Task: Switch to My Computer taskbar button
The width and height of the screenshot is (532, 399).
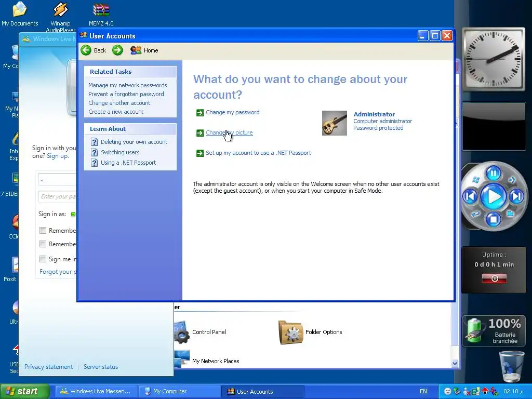Action: click(x=179, y=391)
